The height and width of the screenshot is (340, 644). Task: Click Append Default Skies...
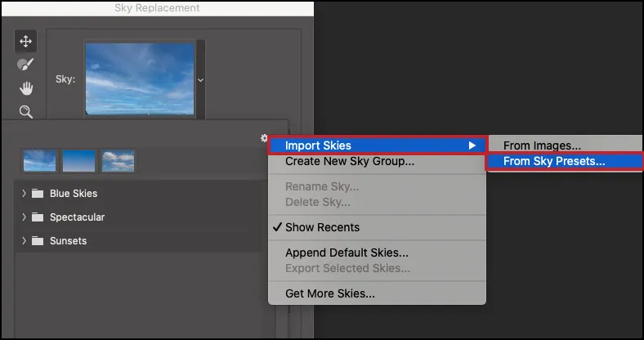[347, 253]
